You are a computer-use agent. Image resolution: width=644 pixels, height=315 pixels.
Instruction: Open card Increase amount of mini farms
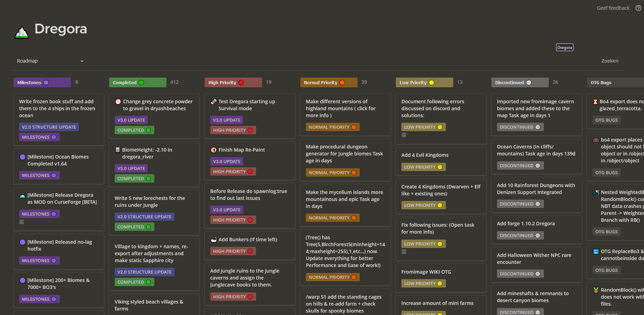[441, 305]
